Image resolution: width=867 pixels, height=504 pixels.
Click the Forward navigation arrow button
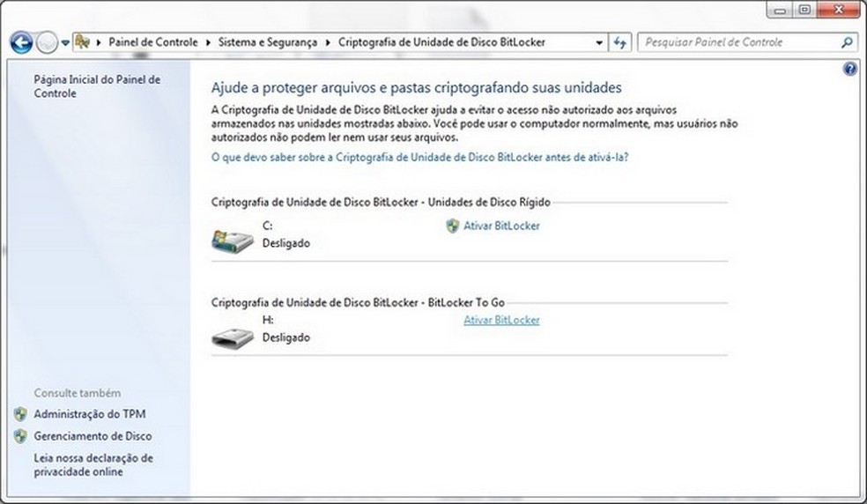click(47, 42)
